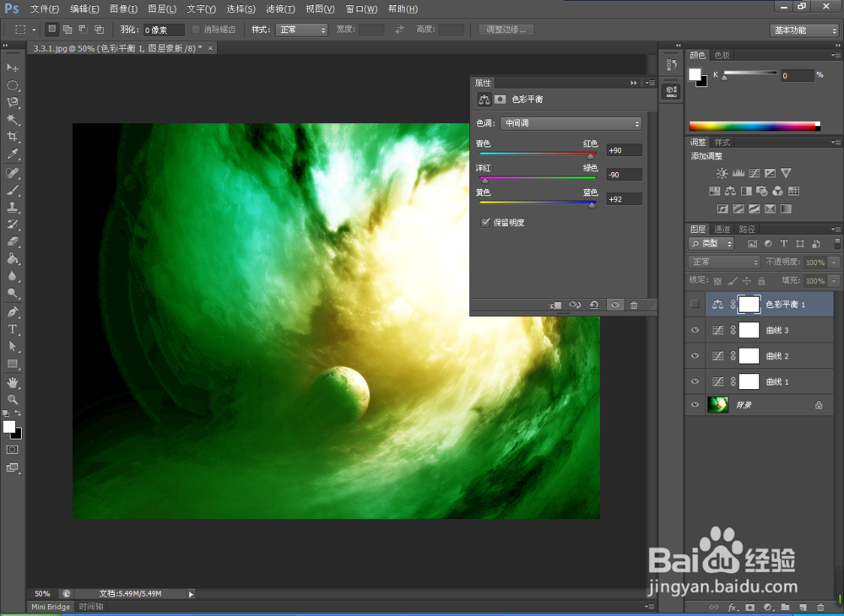Select the Crop tool

pyautogui.click(x=13, y=136)
